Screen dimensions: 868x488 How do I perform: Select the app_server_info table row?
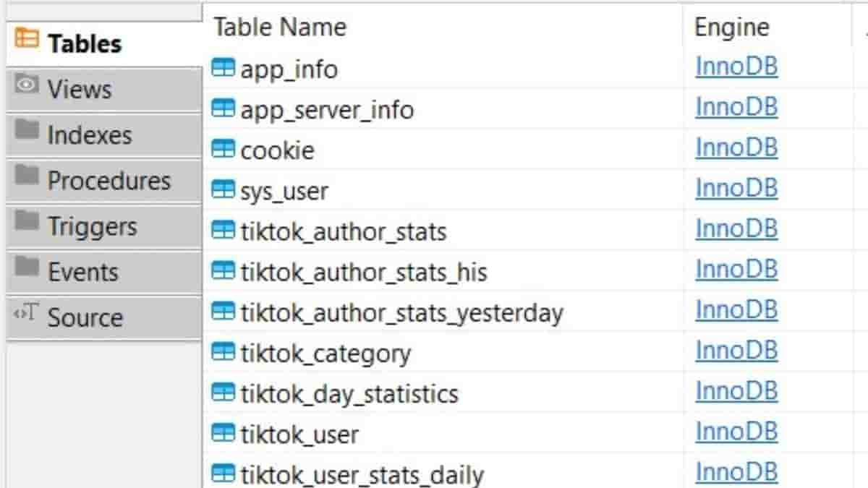coord(327,110)
